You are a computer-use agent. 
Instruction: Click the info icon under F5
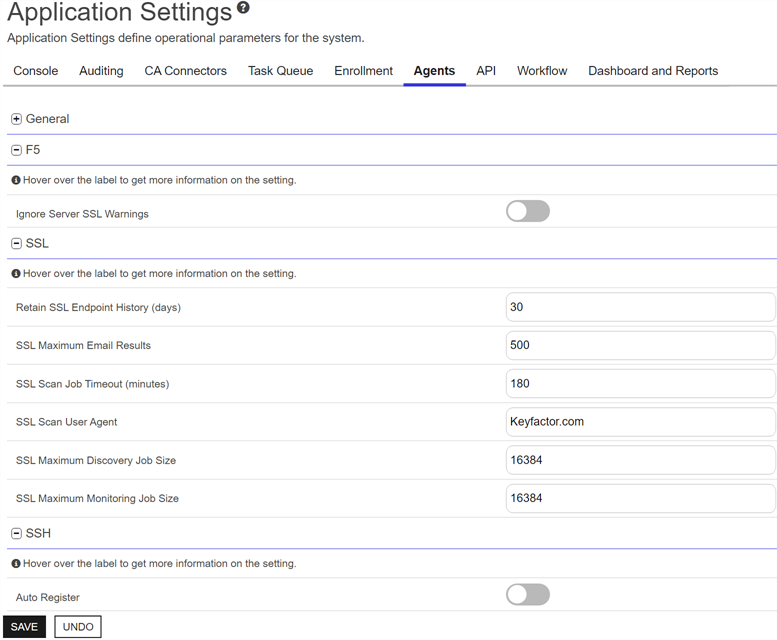tap(16, 181)
